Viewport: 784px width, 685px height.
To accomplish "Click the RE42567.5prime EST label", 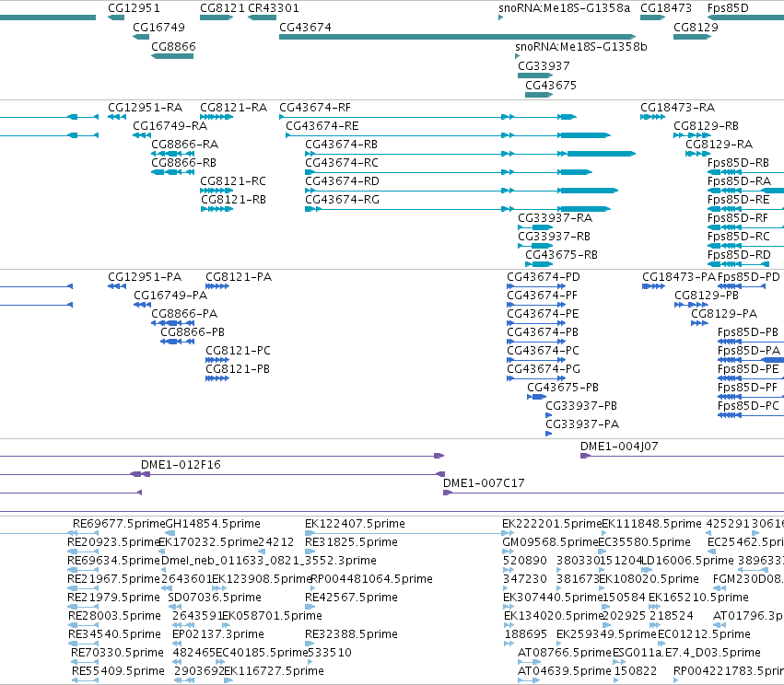I will coord(351,598).
